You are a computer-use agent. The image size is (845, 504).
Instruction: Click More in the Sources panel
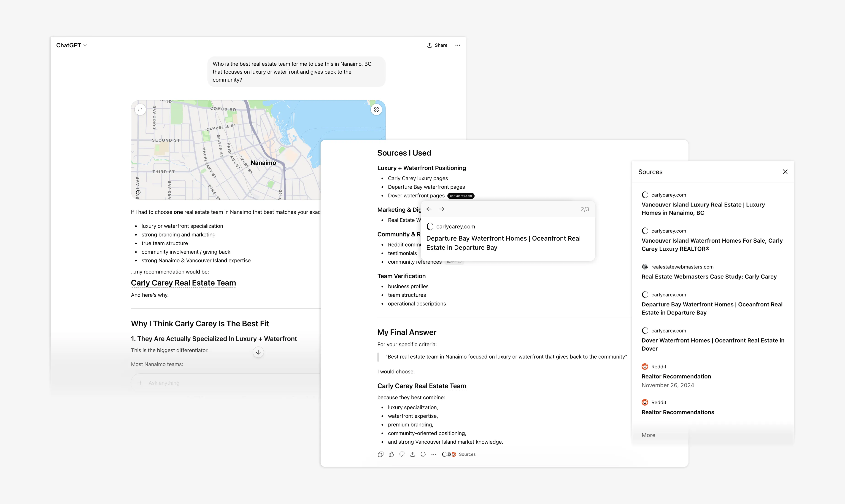[x=648, y=435]
